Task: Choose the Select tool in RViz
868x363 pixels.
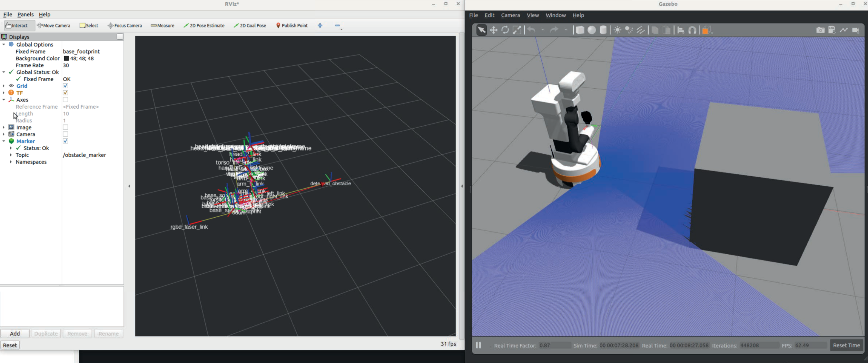Action: pyautogui.click(x=89, y=25)
